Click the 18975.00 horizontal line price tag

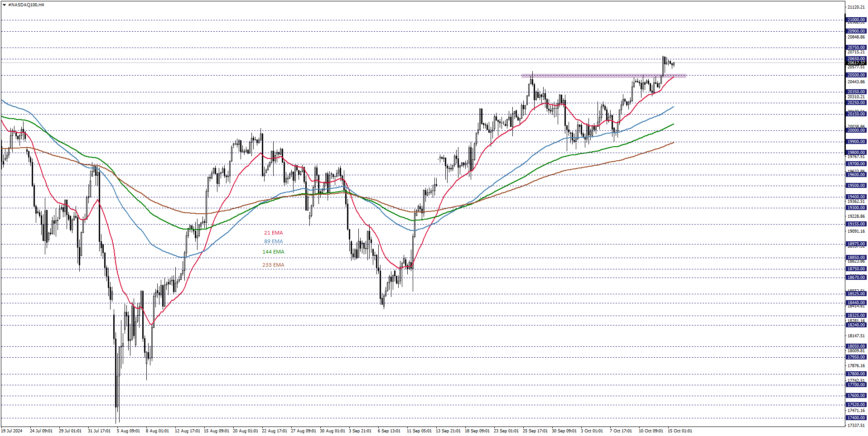(x=856, y=244)
